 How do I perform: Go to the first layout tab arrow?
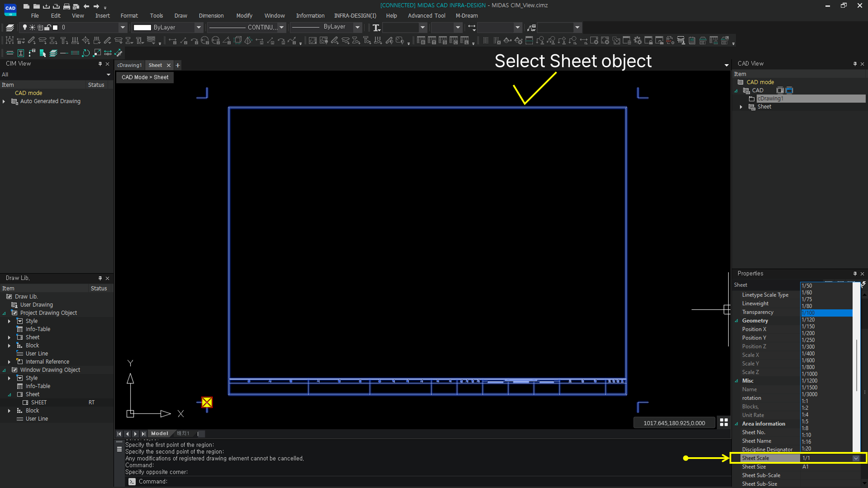[119, 433]
